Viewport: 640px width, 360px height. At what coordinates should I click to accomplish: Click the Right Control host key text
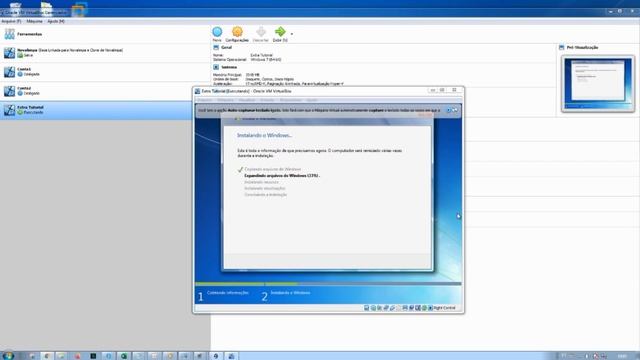[444, 308]
